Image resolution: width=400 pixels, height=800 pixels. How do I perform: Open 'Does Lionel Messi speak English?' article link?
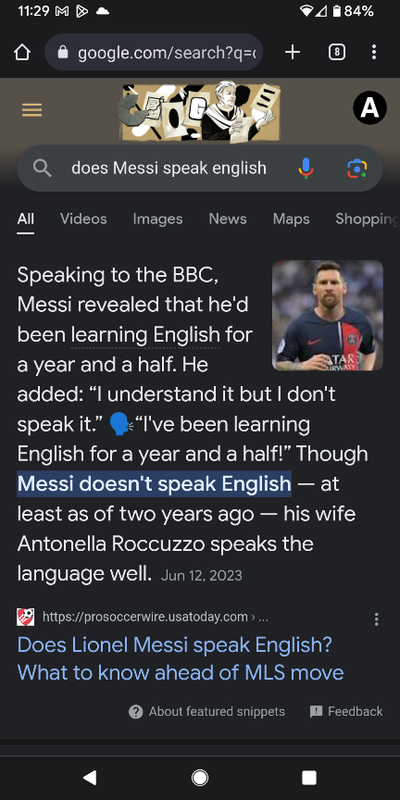[181, 659]
